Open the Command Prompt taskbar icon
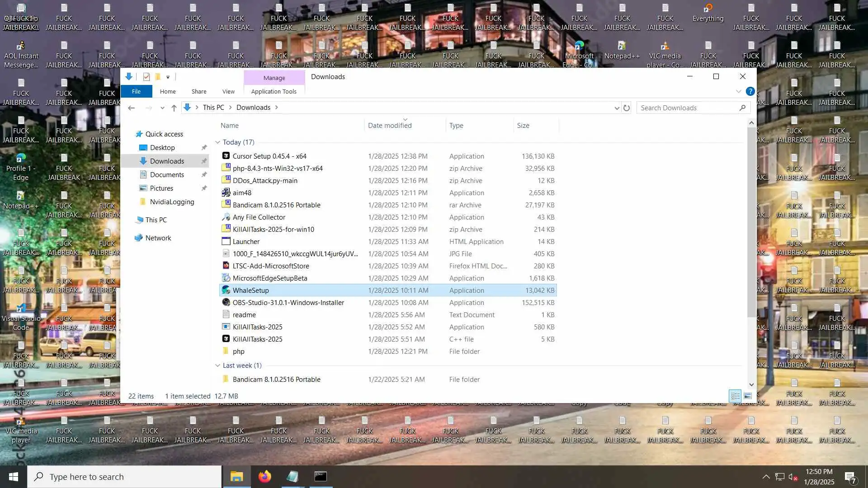The height and width of the screenshot is (488, 868). coord(321,477)
